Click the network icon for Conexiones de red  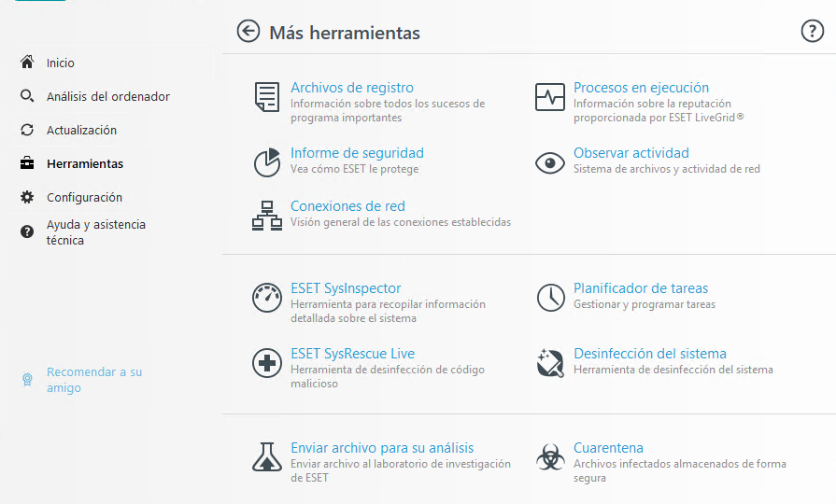(266, 216)
